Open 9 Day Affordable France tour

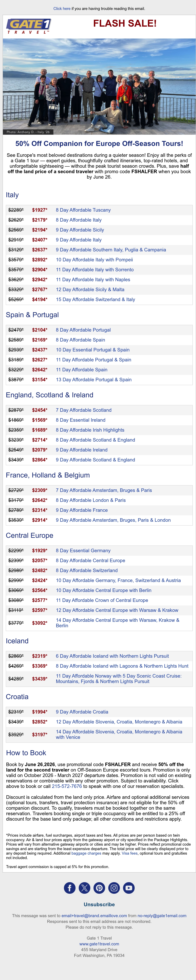pos(82,510)
